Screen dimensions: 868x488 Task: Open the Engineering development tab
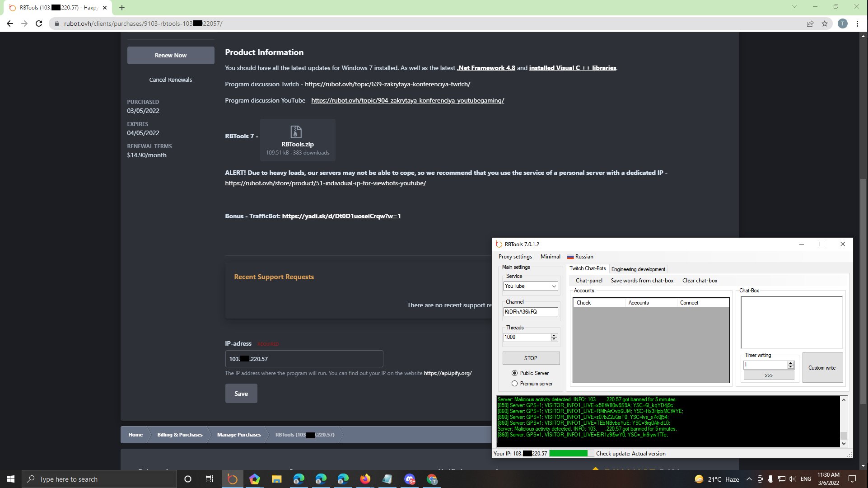coord(638,269)
